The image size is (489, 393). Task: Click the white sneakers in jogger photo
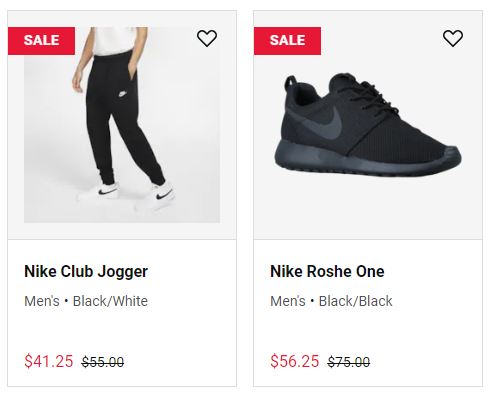pos(137,195)
